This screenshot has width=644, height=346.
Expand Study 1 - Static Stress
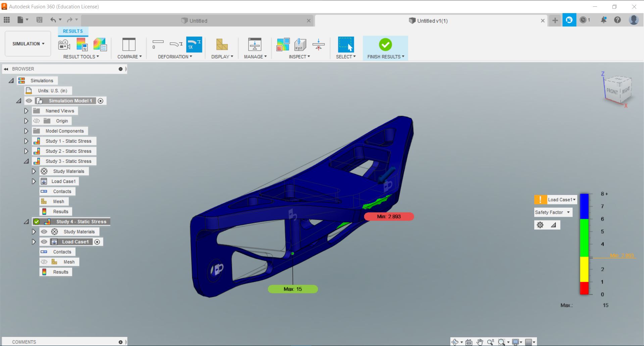[x=26, y=141]
